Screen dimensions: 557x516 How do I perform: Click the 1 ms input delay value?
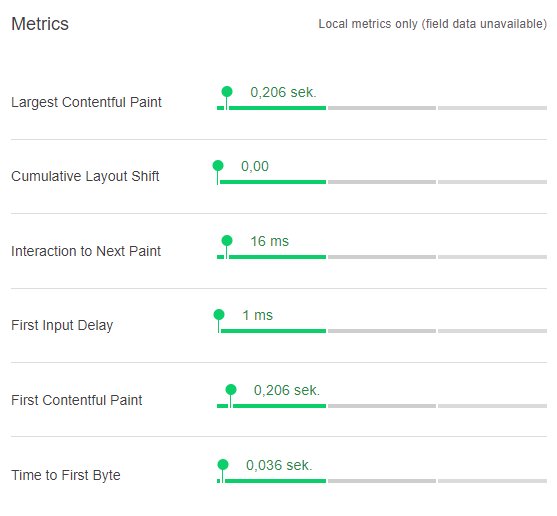pyautogui.click(x=258, y=315)
